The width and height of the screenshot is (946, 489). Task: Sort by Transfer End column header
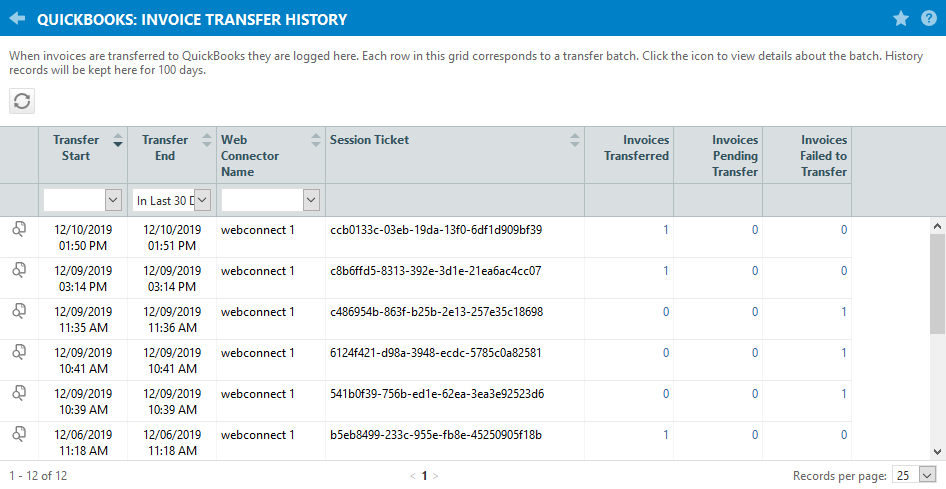point(165,148)
